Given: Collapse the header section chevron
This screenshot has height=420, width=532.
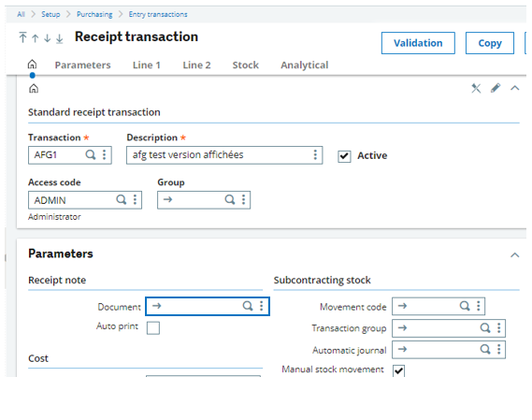Looking at the screenshot, I should pyautogui.click(x=514, y=88).
